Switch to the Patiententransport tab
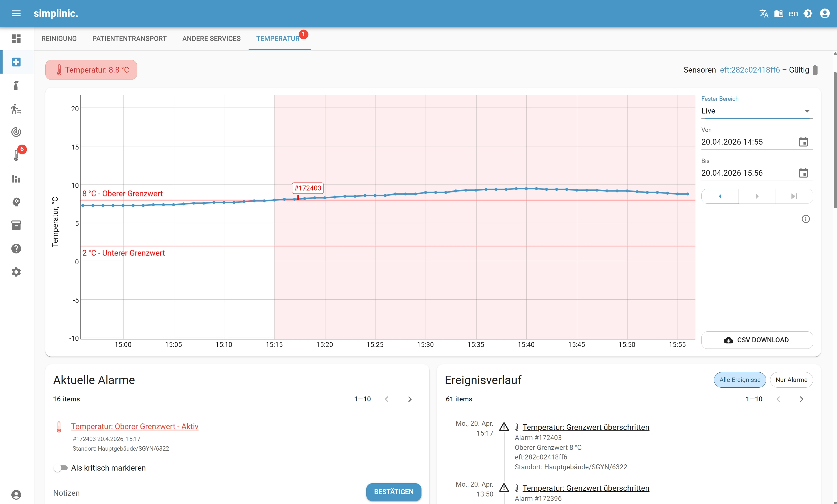The height and width of the screenshot is (504, 837). point(129,39)
